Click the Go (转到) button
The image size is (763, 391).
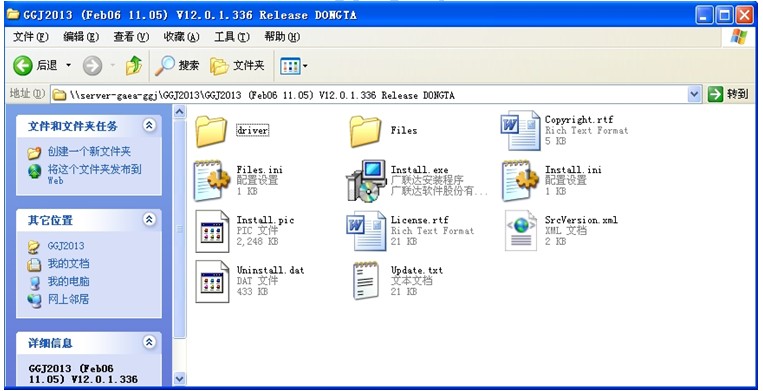click(728, 94)
